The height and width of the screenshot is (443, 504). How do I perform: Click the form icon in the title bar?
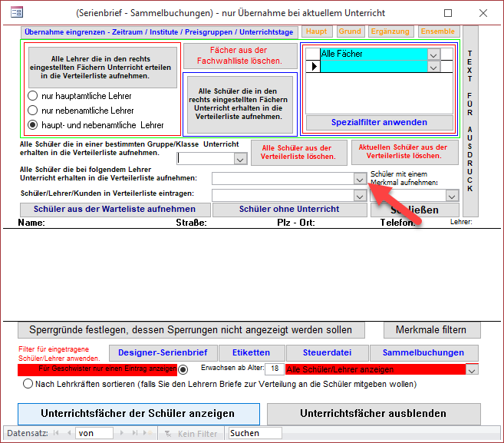coord(15,13)
